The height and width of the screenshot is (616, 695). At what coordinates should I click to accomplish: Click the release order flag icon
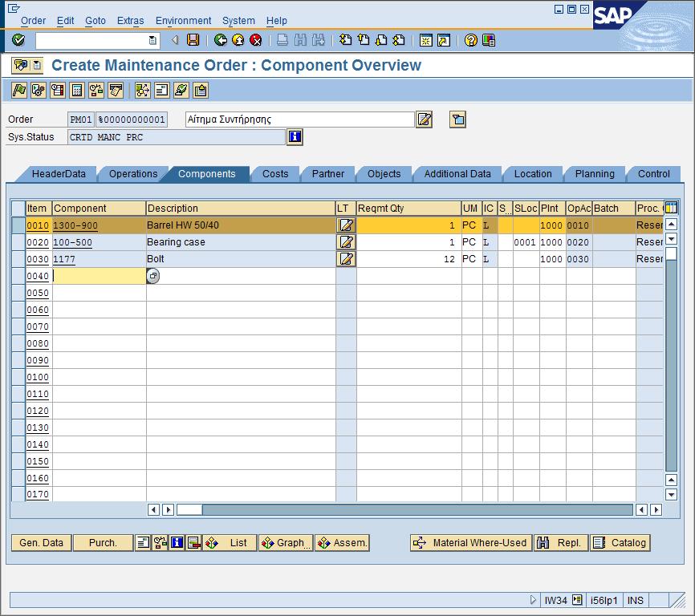[19, 91]
